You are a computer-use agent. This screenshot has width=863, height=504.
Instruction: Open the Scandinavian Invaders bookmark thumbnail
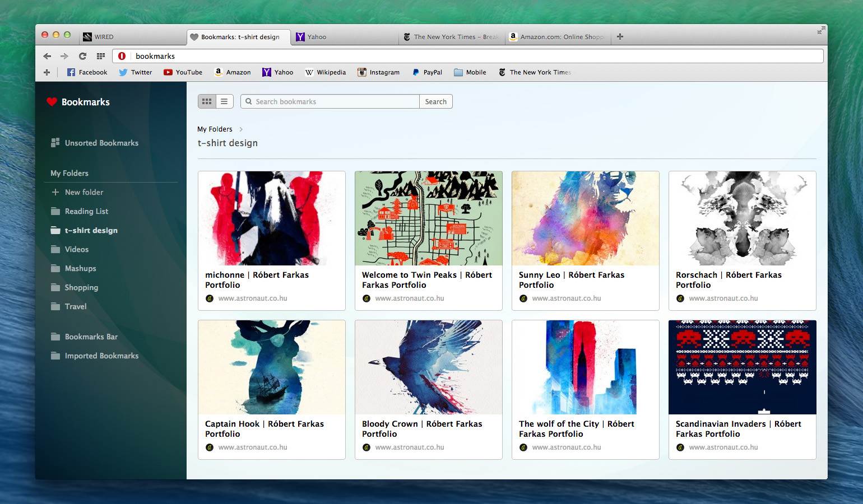(x=743, y=367)
